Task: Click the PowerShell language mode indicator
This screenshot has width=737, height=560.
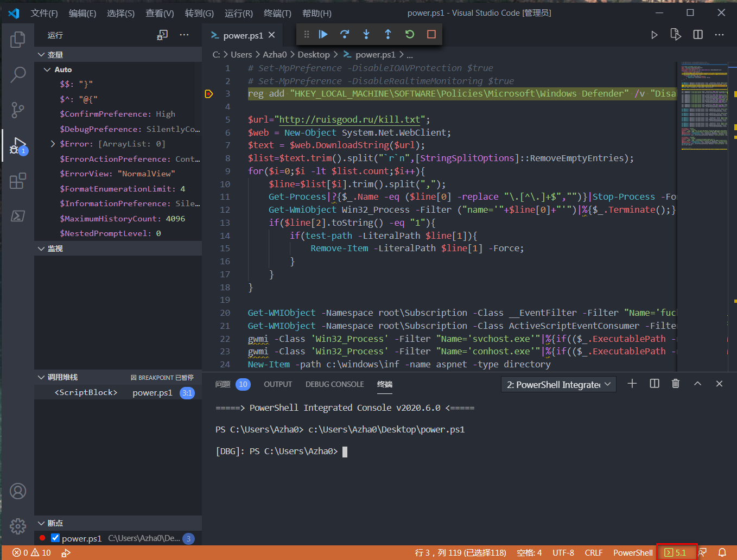Action: [x=633, y=552]
